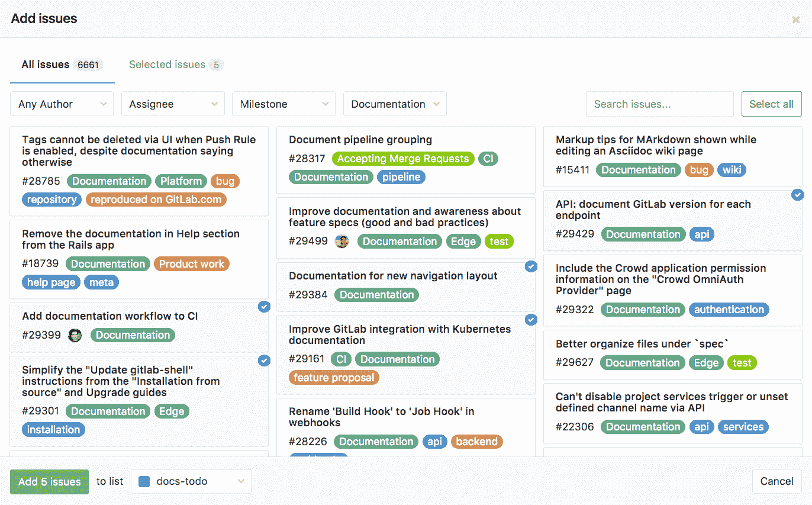Image resolution: width=812 pixels, height=505 pixels.
Task: Deselect issue #29384 using its selection checkmark
Action: 531,266
